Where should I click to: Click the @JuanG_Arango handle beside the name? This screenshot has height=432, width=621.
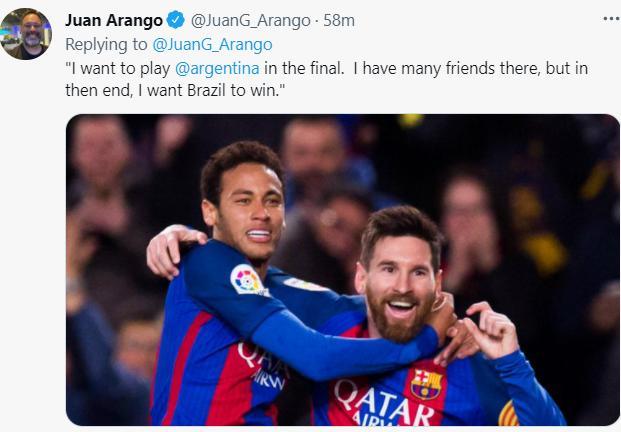[x=238, y=21]
